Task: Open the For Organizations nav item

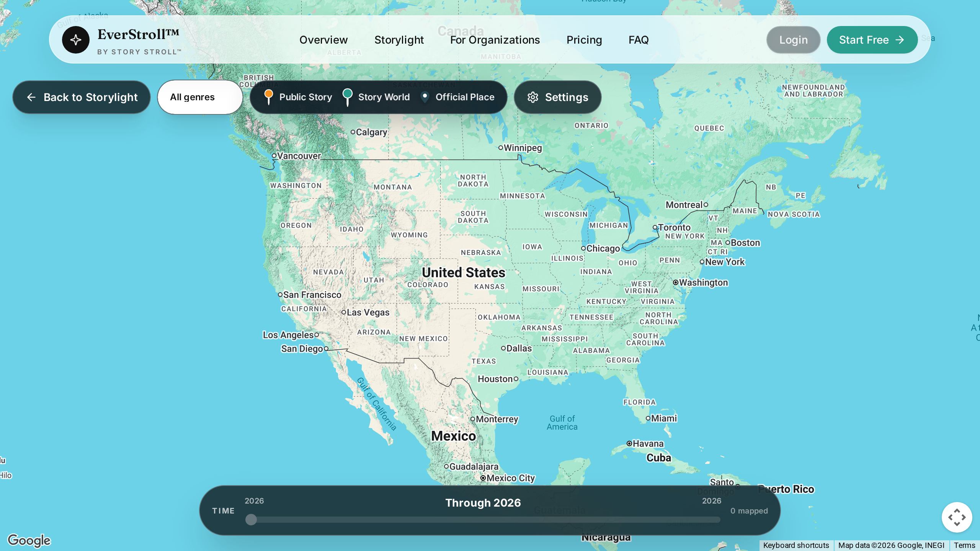Action: pos(495,40)
